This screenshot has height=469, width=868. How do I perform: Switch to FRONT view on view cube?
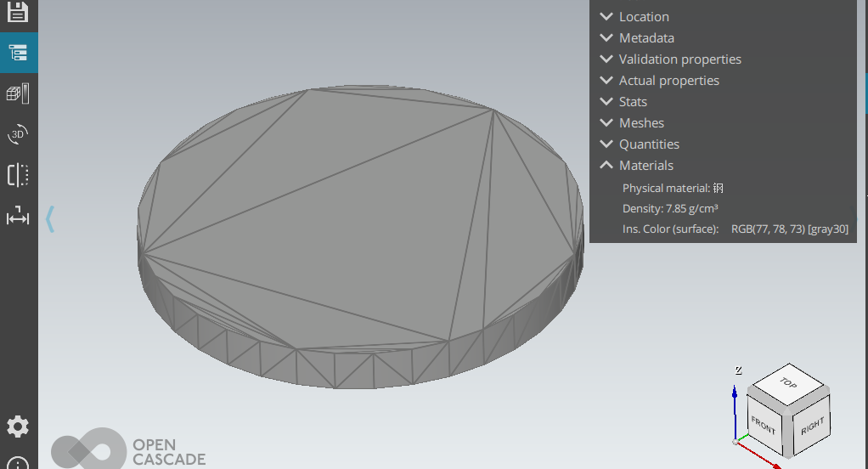click(x=764, y=425)
